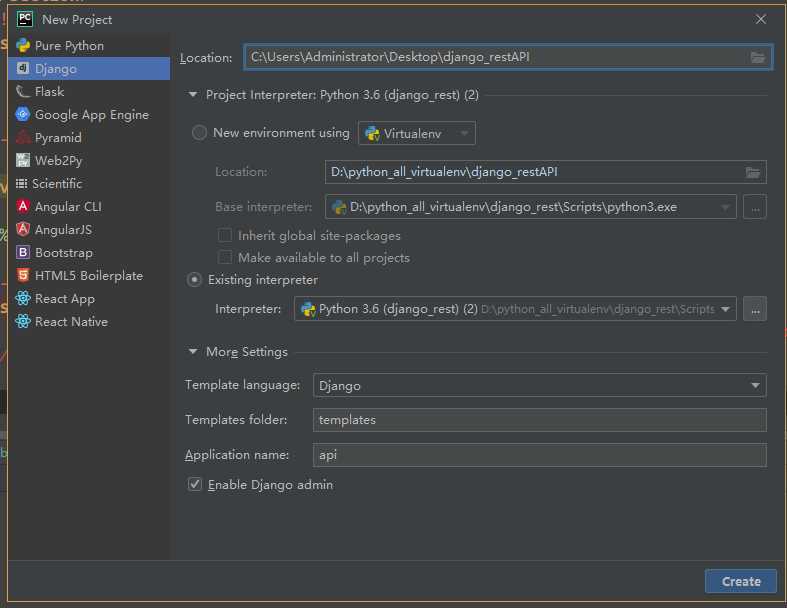The width and height of the screenshot is (787, 608).
Task: Click the Flask horn icon
Action: click(x=23, y=91)
